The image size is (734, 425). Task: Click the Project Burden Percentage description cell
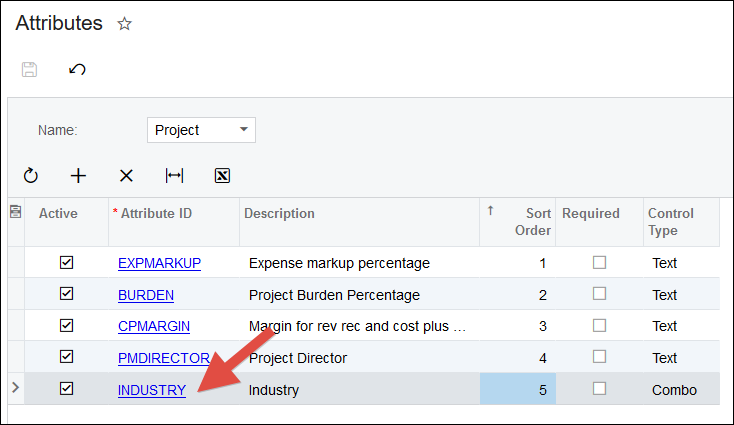334,295
